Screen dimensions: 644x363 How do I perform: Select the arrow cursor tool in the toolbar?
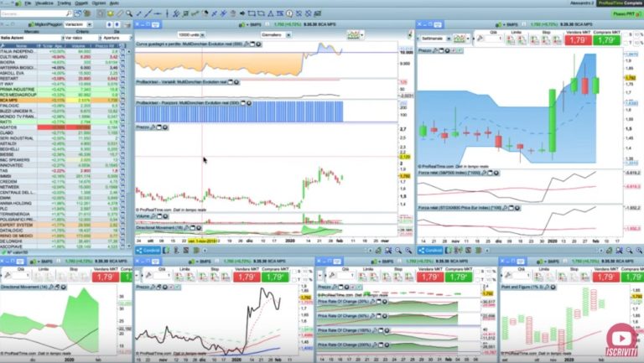[101, 13]
